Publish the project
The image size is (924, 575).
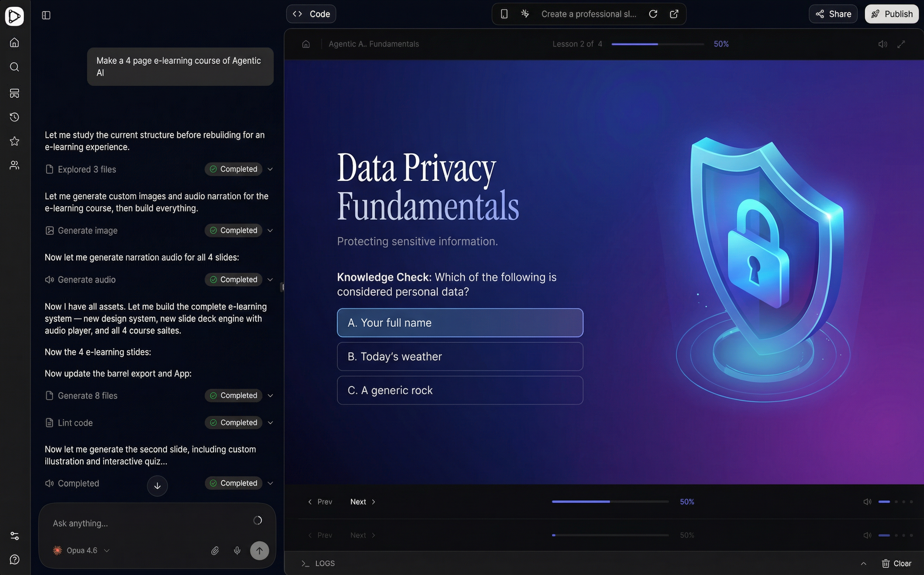point(892,14)
